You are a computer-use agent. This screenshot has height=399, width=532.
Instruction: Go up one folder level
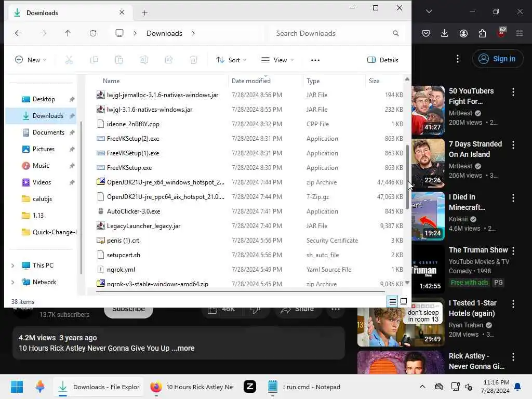click(x=68, y=33)
